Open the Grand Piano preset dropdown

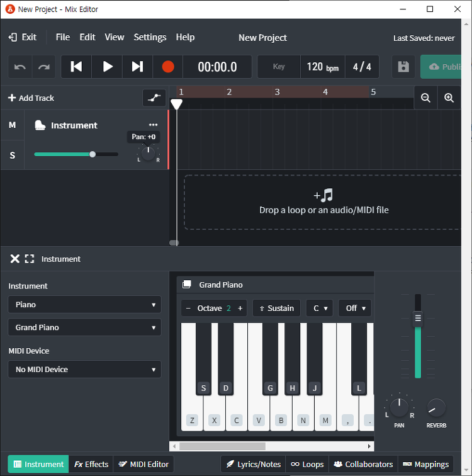(84, 327)
